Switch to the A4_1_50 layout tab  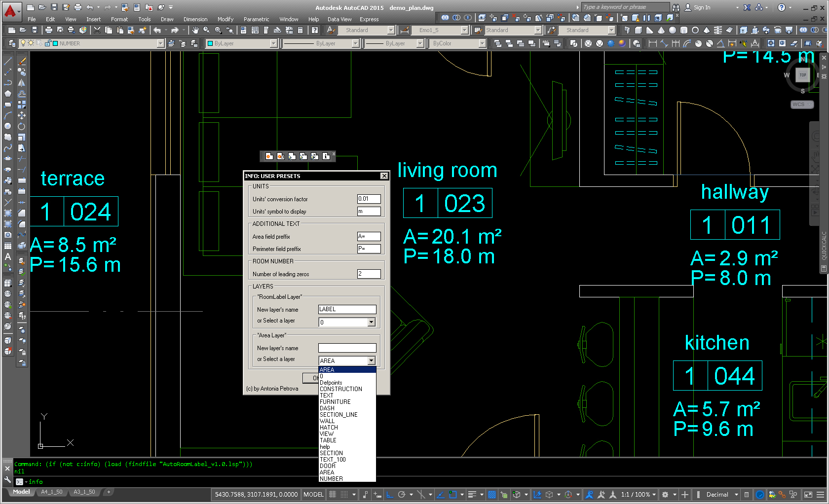tap(52, 492)
